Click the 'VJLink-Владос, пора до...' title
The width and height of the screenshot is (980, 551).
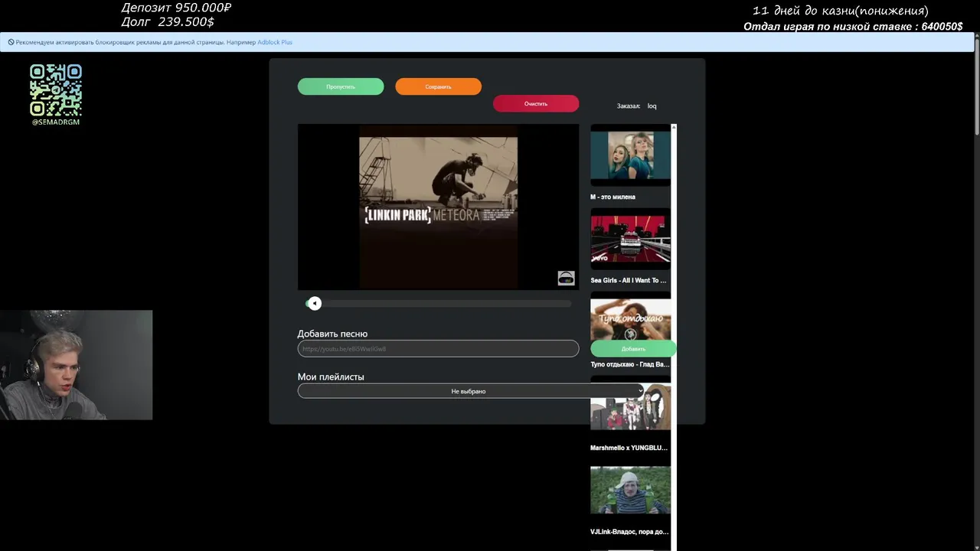pyautogui.click(x=629, y=531)
